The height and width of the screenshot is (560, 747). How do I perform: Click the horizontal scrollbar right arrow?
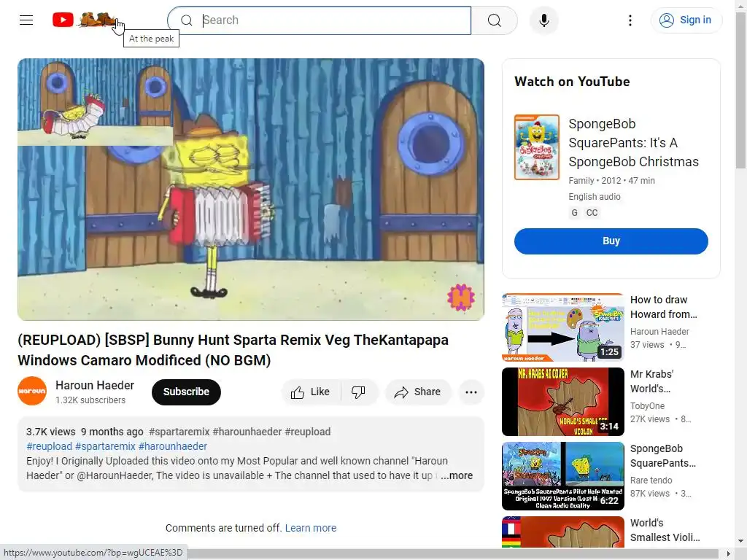[729, 554]
